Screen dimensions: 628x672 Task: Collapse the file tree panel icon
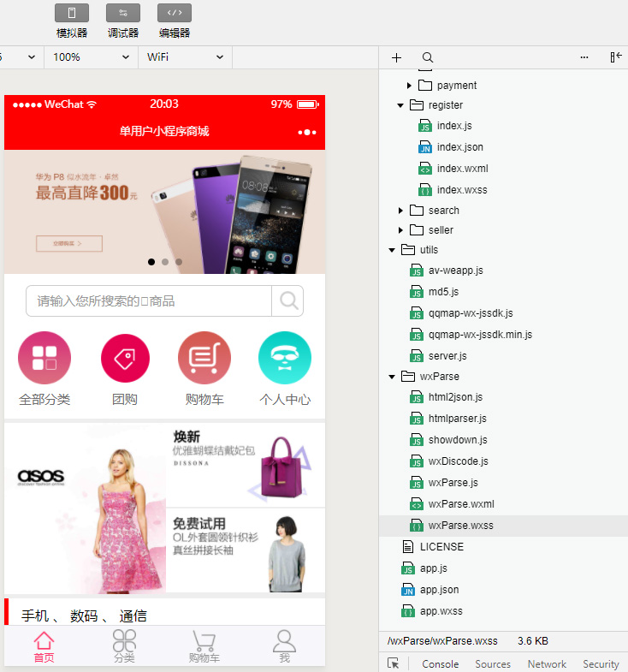click(x=616, y=57)
